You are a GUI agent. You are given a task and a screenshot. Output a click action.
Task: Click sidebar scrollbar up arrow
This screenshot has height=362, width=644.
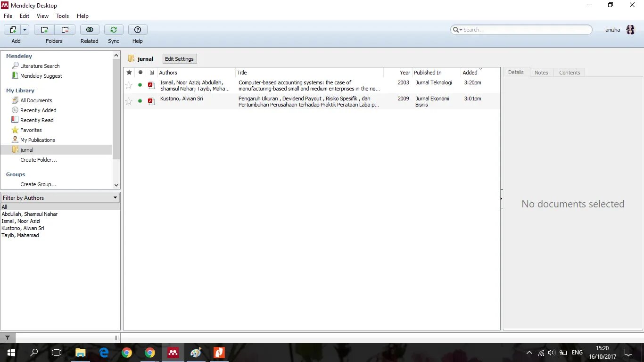pyautogui.click(x=116, y=56)
